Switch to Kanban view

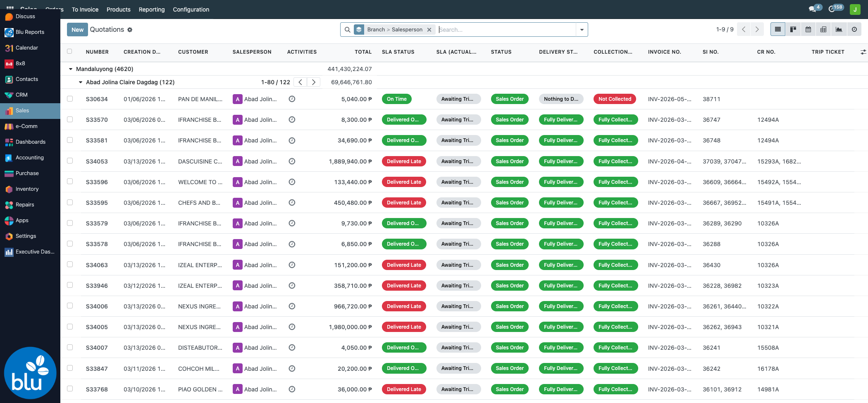pos(793,29)
